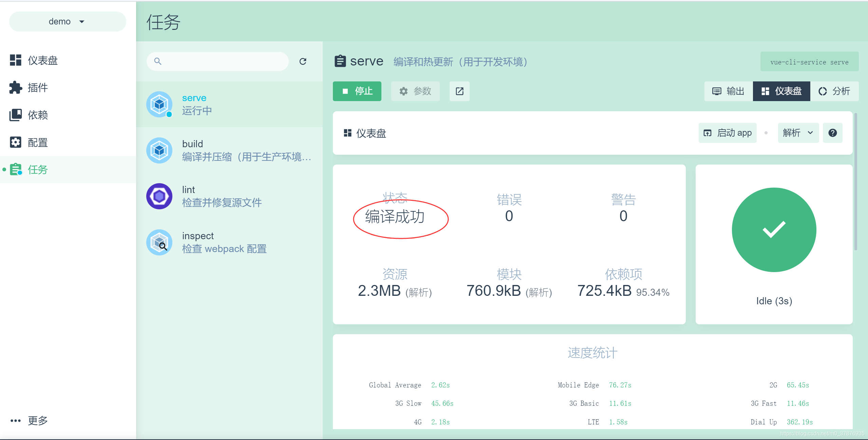
Task: Open the help question mark icon
Action: pyautogui.click(x=832, y=133)
